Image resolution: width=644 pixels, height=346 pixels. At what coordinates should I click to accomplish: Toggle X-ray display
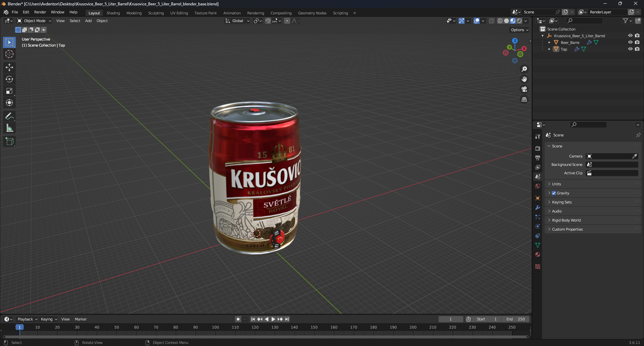pos(491,21)
